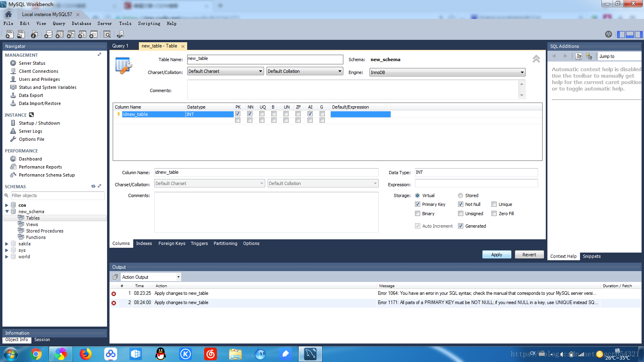Get context help for caret position
644x362 pixels.
(x=579, y=56)
